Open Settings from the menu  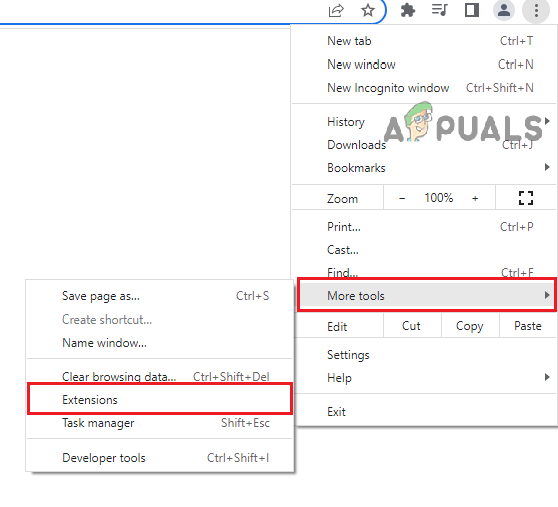[426, 355]
